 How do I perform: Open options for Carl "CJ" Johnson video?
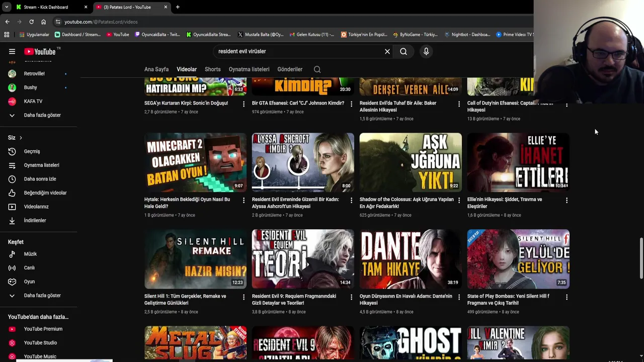coord(351,104)
